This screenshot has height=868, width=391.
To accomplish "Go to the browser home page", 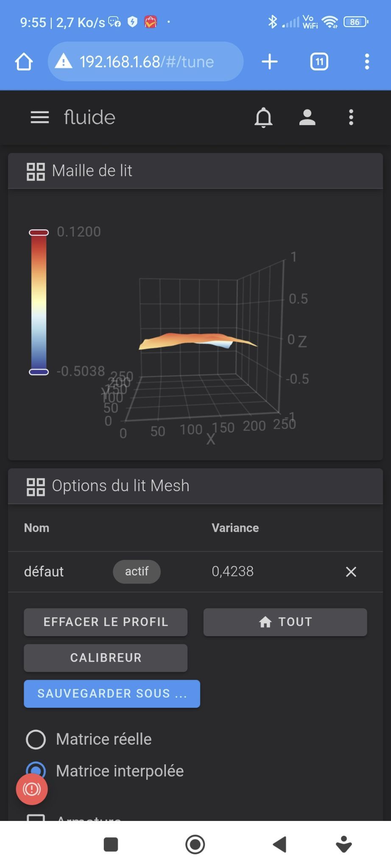I will click(x=24, y=62).
